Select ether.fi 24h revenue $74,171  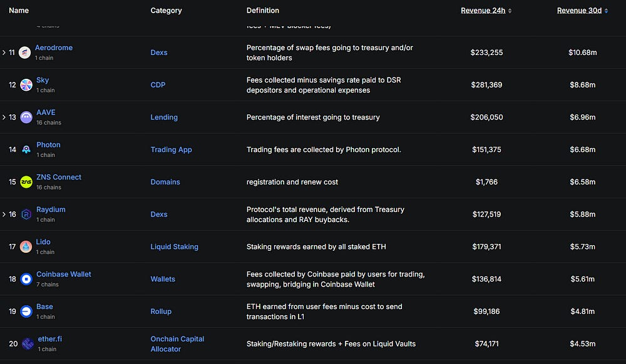tap(486, 343)
